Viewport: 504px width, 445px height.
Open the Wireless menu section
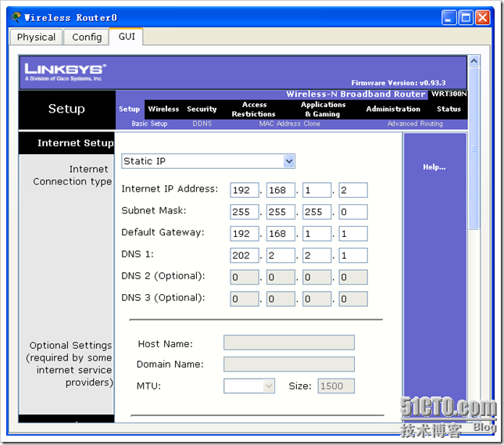[x=163, y=109]
